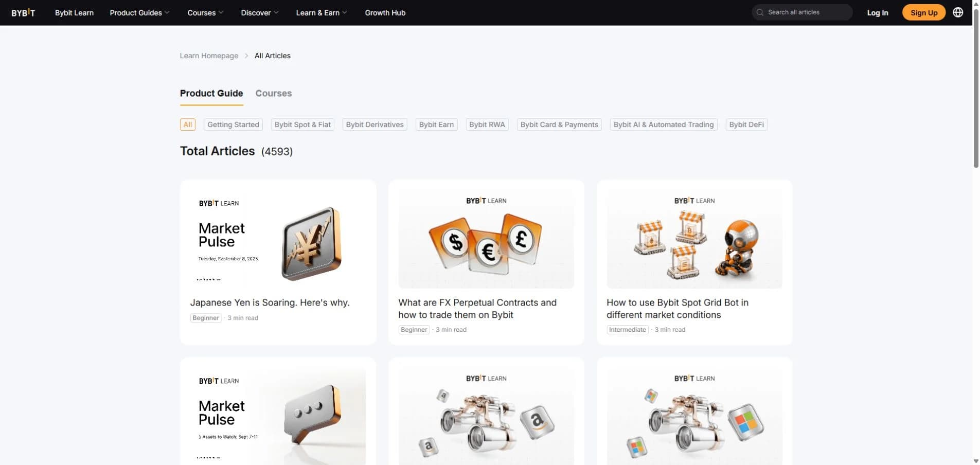Expand the Learn & Earn dropdown

coord(322,13)
